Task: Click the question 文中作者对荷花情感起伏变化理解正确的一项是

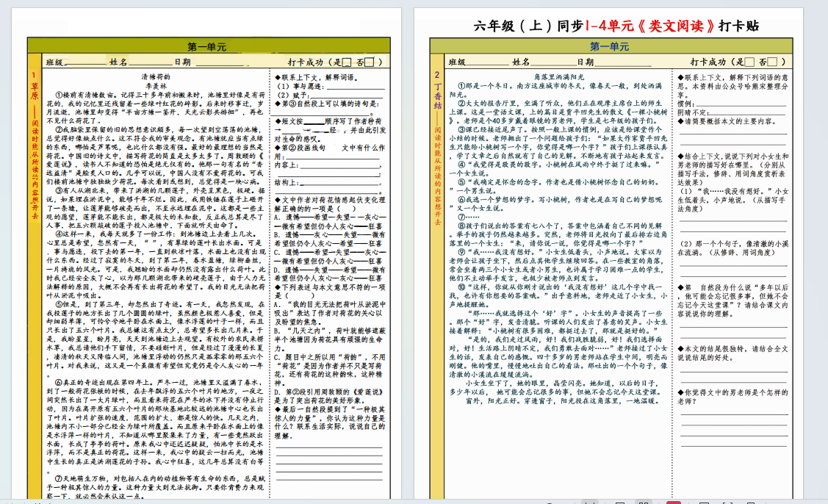Action: [330, 204]
